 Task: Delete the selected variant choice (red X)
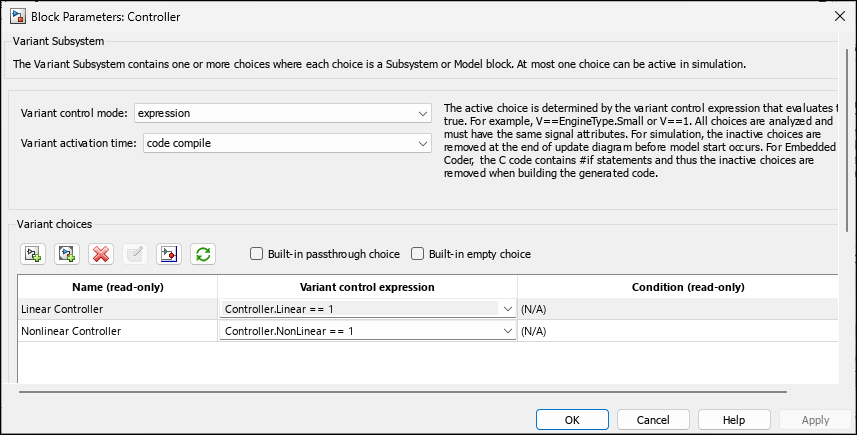pyautogui.click(x=101, y=254)
